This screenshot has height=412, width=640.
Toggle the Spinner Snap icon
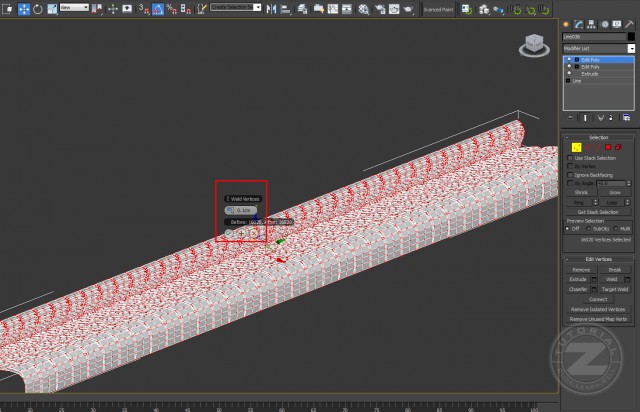(x=185, y=9)
